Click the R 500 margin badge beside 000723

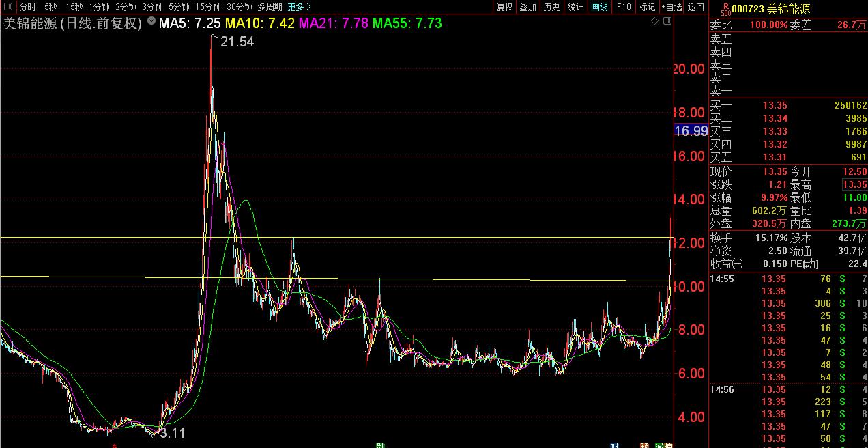tap(725, 8)
